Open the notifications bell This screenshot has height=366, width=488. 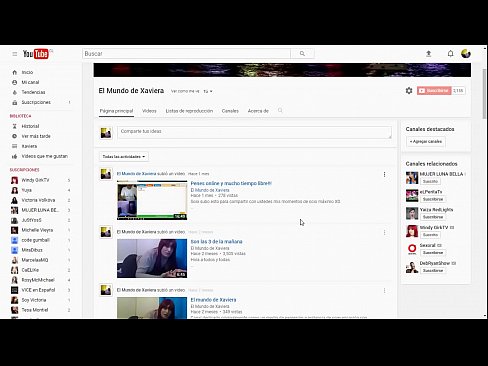450,54
